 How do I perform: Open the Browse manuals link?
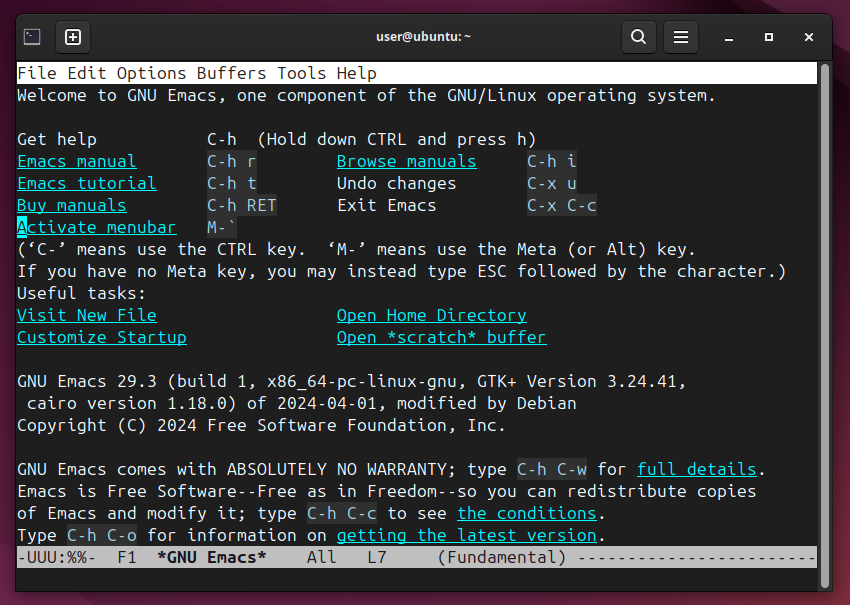(x=407, y=162)
